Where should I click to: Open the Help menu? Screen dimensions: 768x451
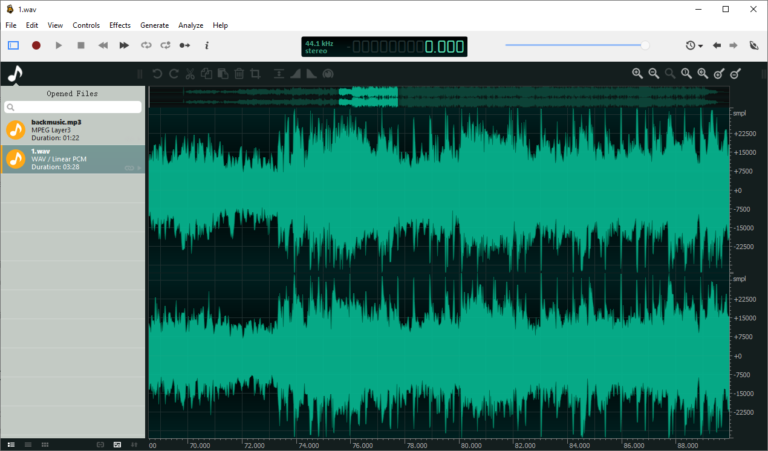(x=220, y=25)
